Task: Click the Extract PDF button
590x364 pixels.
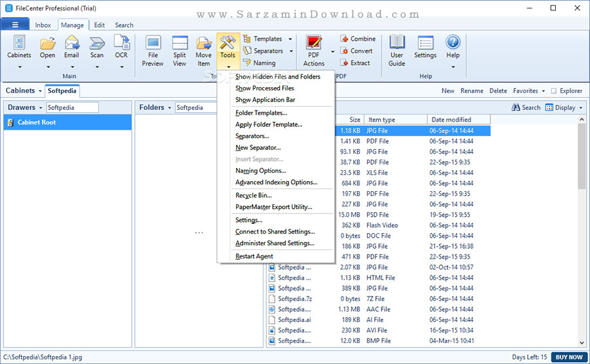Action: click(355, 63)
